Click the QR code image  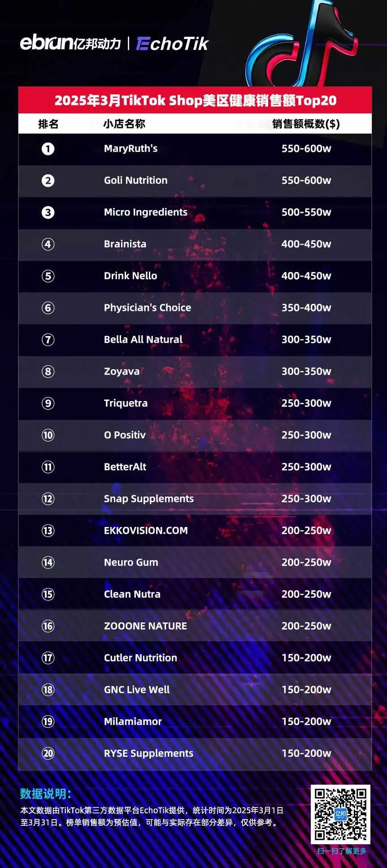(x=340, y=814)
